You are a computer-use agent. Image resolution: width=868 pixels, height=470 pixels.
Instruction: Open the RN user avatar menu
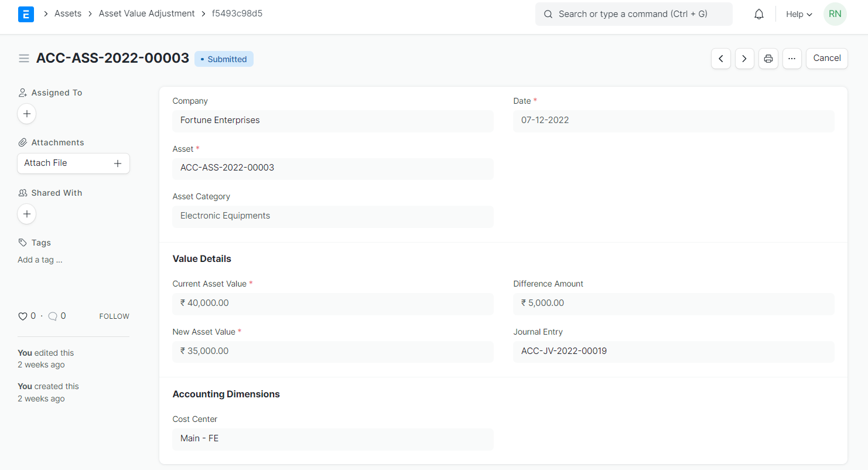(x=835, y=14)
